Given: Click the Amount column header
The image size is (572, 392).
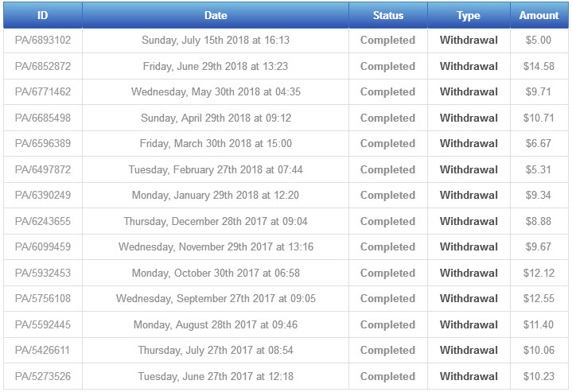Looking at the screenshot, I should pos(539,15).
